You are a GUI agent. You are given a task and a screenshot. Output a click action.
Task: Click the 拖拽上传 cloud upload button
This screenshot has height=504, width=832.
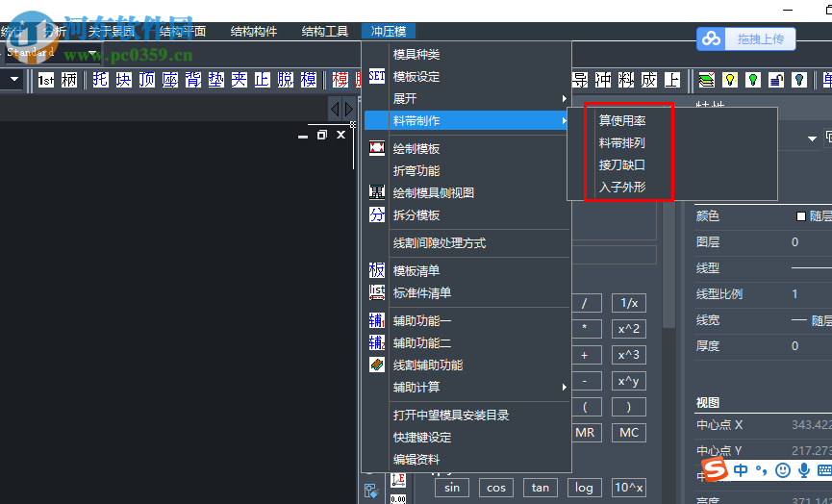tap(746, 39)
